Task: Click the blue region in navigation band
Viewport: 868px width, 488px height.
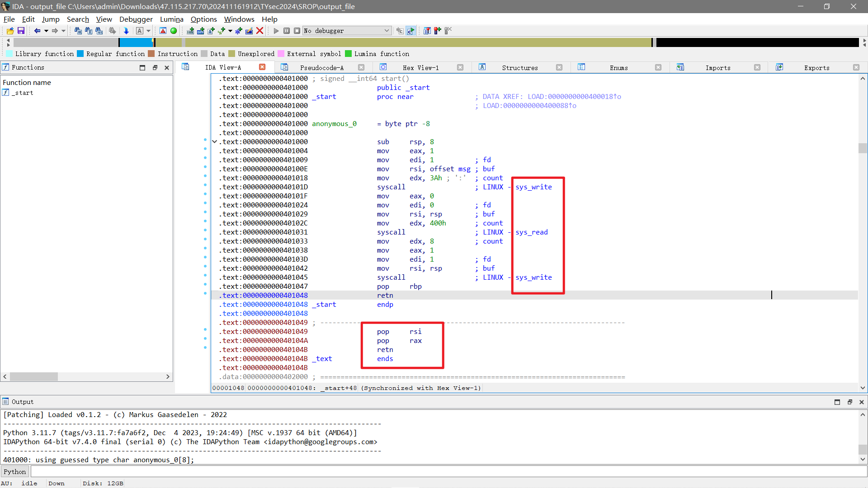Action: [136, 42]
